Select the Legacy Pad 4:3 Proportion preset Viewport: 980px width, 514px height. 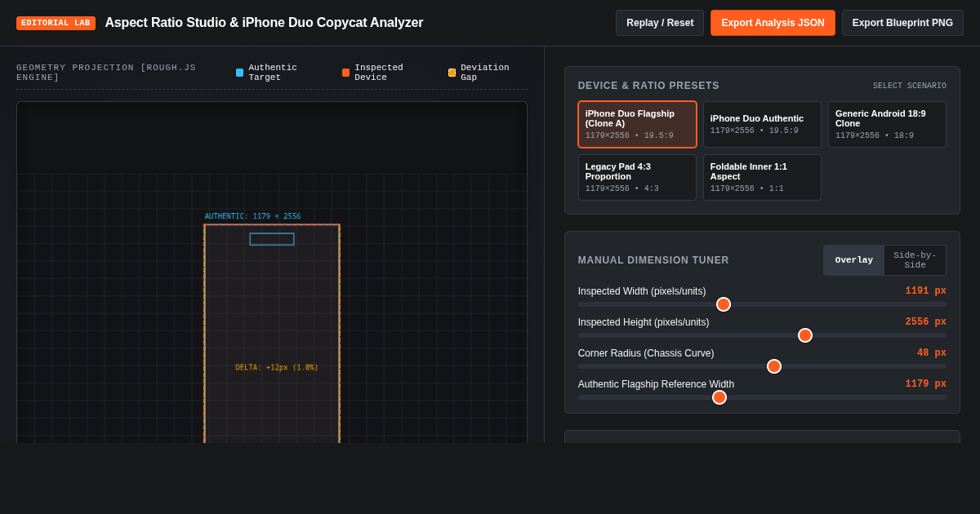point(637,177)
